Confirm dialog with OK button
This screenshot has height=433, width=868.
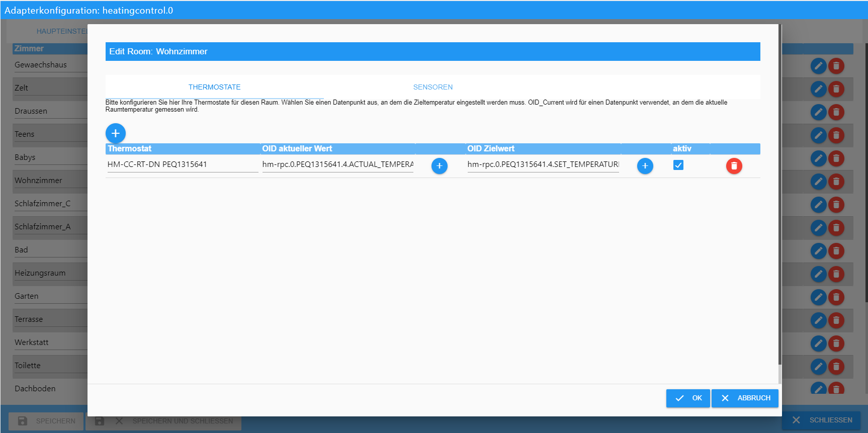point(688,398)
